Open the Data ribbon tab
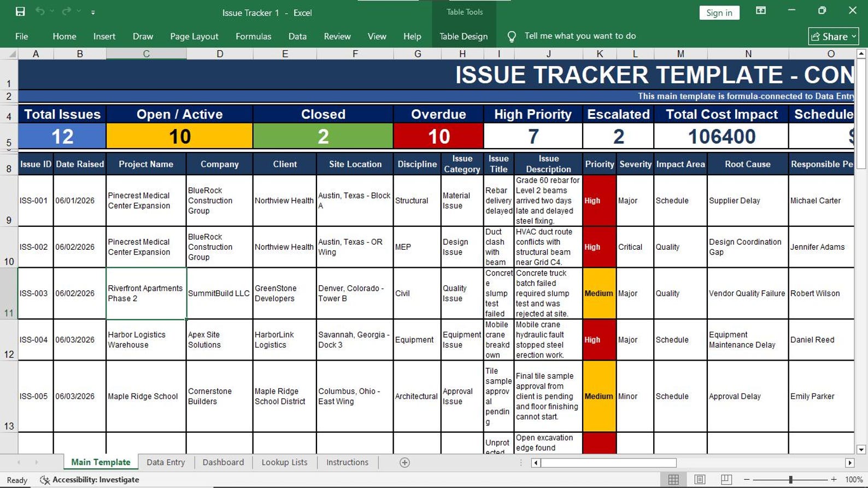Image resolution: width=868 pixels, height=488 pixels. pos(297,36)
